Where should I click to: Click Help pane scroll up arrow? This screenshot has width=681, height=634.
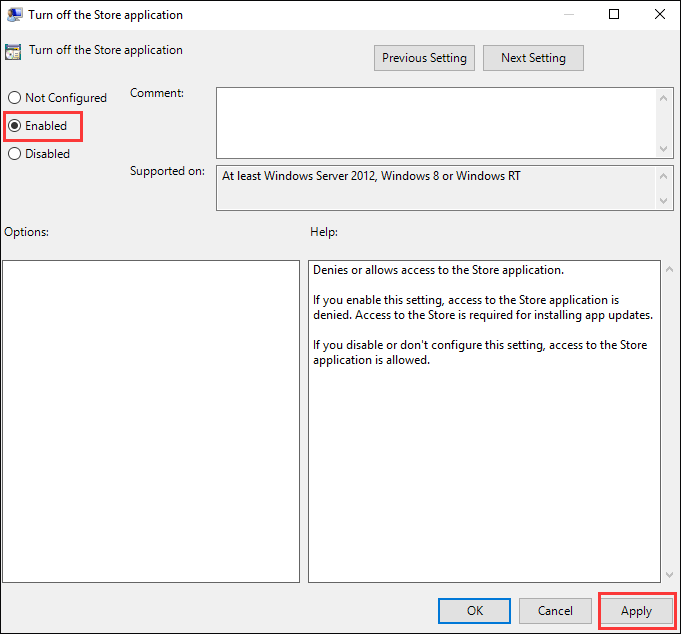pos(669,269)
